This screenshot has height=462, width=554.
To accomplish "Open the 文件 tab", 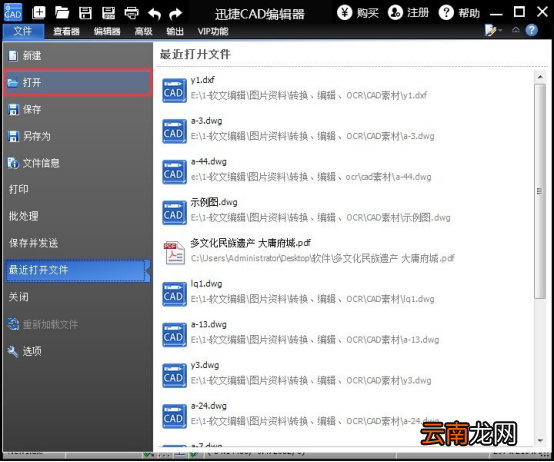I will pos(23,31).
